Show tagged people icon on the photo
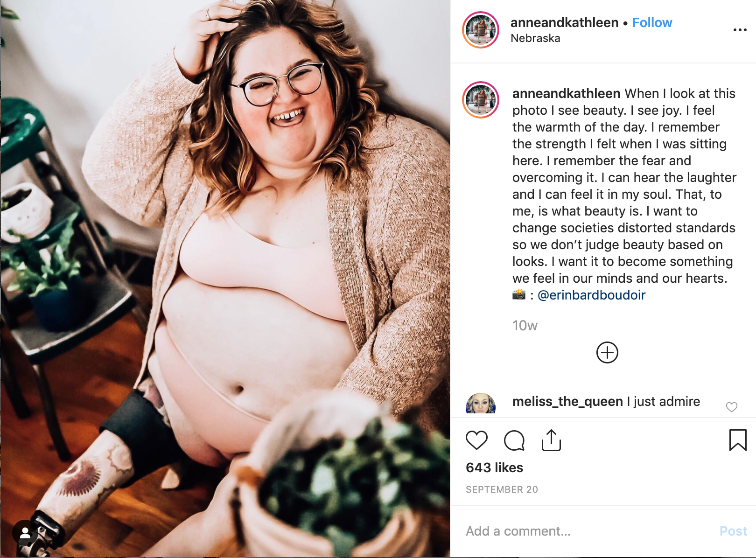Viewport: 756px width, 558px height. tap(25, 533)
